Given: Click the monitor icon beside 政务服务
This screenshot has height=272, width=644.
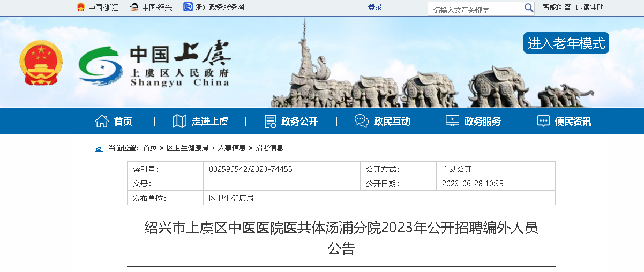Looking at the screenshot, I should (x=452, y=121).
